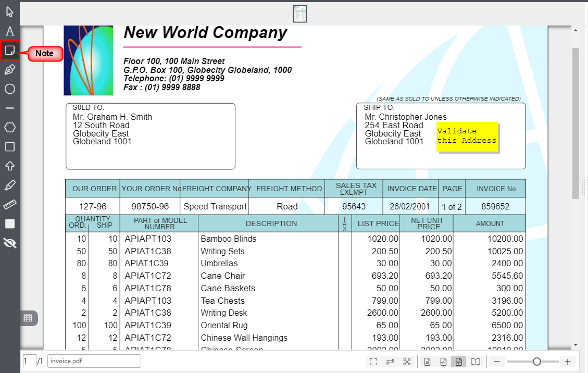Click the invoice.pdf file name field
This screenshot has width=588, height=373.
pyautogui.click(x=94, y=361)
